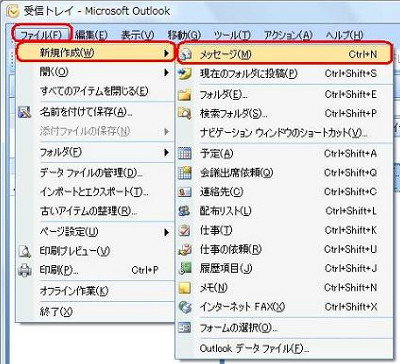Image resolution: width=400 pixels, height=364 pixels.
Task: Click the printer icon beside 印刷(P)
Action: tap(24, 270)
